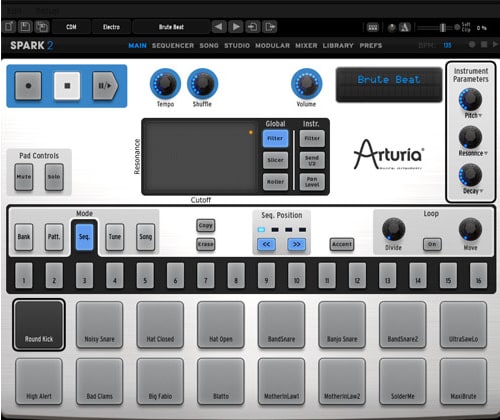The width and height of the screenshot is (500, 420).
Task: Click the play/pause button in transport panel
Action: 105,86
